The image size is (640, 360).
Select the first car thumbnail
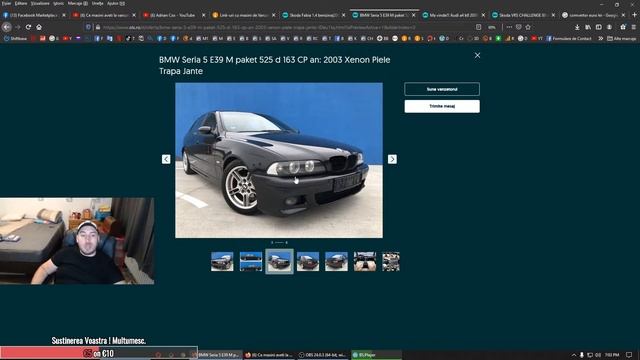222,262
